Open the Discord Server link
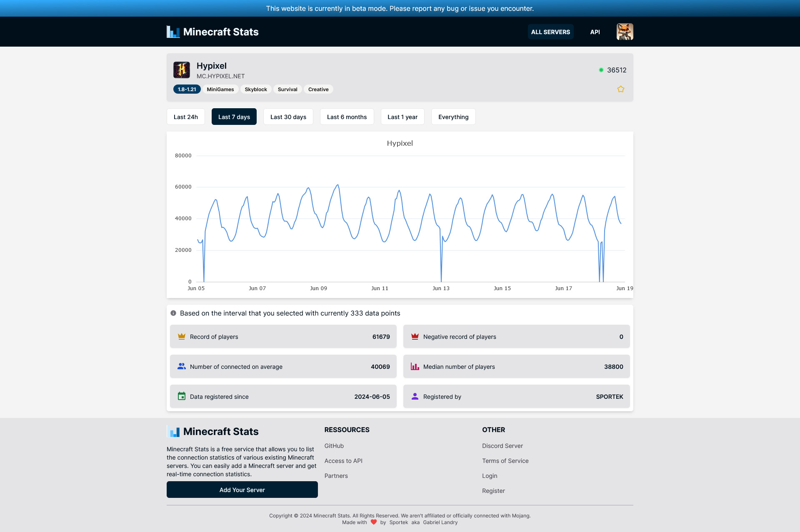 coord(502,446)
